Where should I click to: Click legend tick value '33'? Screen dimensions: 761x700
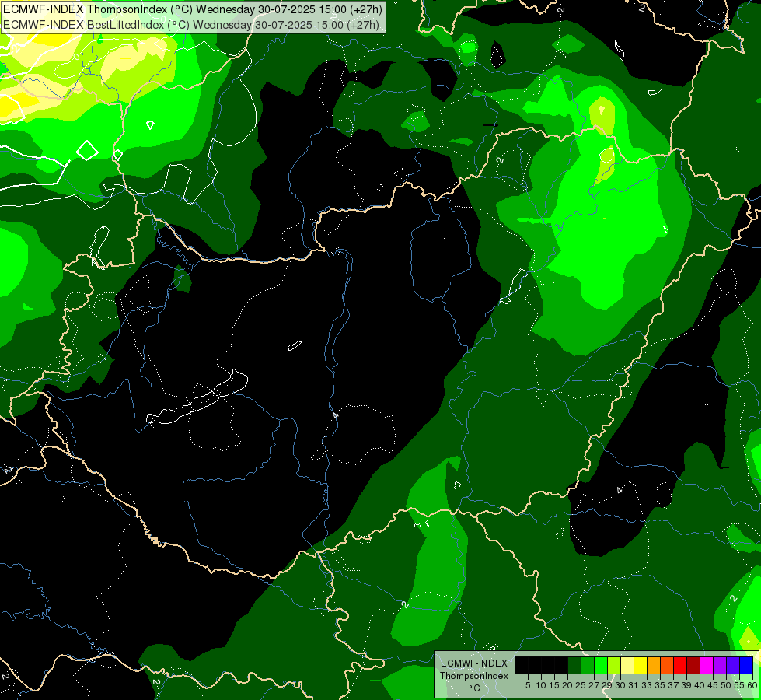(647, 685)
